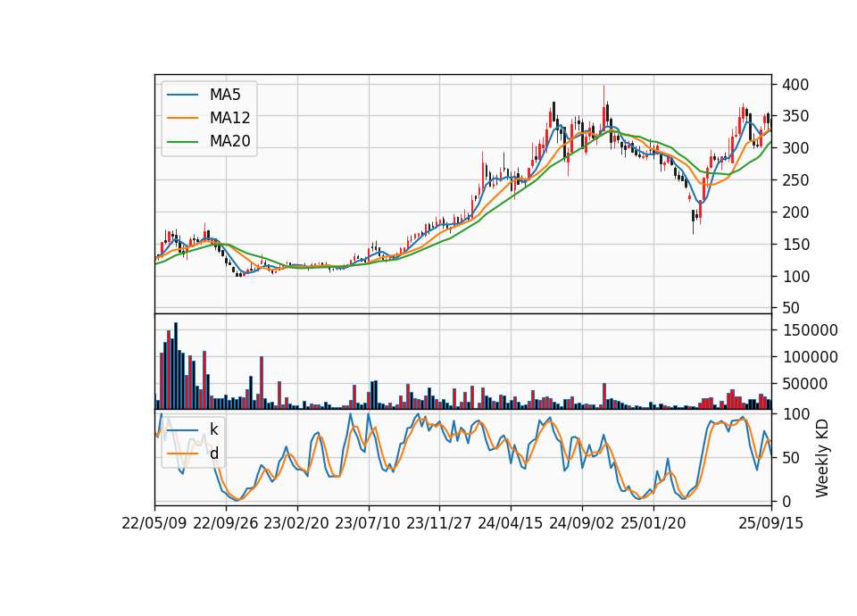Screen dimensions: 857x616
Task: Click the 23/11/27 date label
Action: pyautogui.click(x=439, y=523)
